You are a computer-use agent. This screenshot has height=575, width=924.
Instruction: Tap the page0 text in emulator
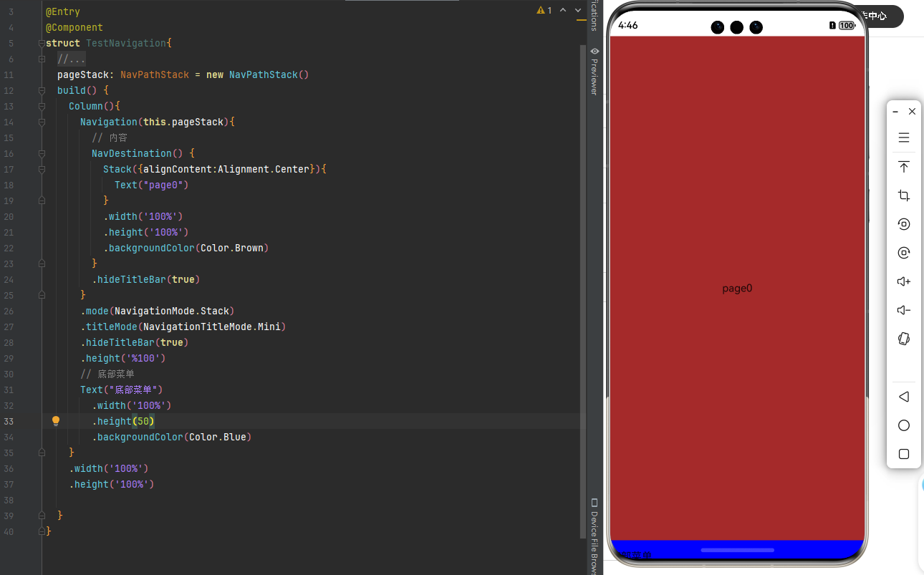click(737, 289)
